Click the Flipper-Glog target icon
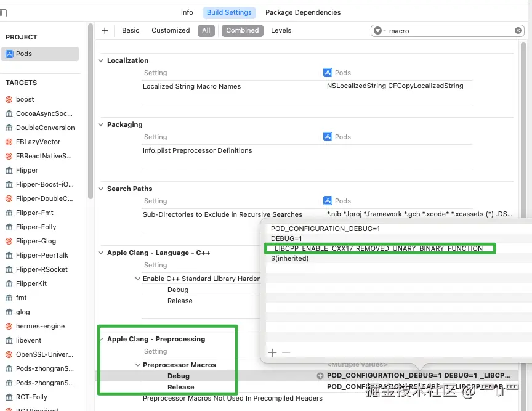The height and width of the screenshot is (411, 532). coord(9,241)
